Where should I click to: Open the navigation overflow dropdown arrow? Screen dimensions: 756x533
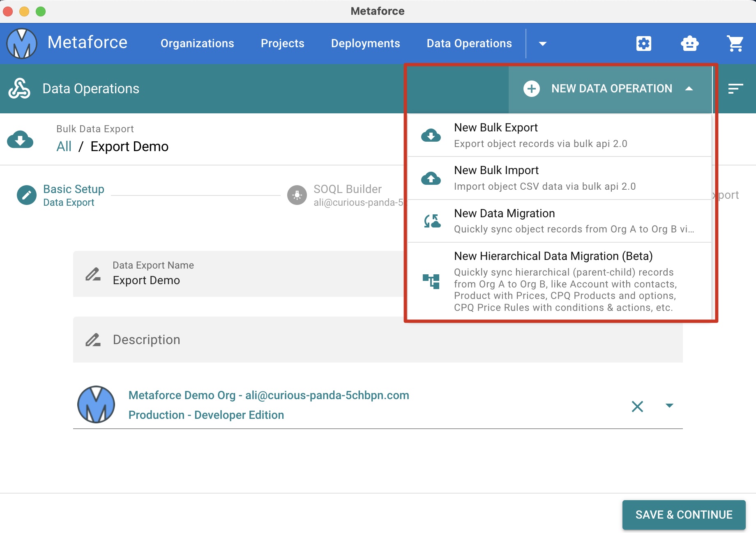click(x=543, y=44)
